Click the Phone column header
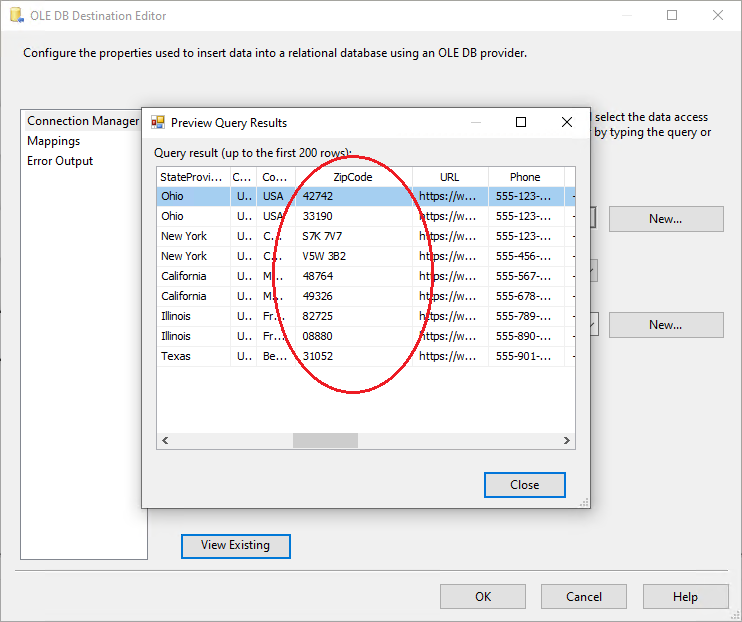742x622 pixels. (525, 177)
